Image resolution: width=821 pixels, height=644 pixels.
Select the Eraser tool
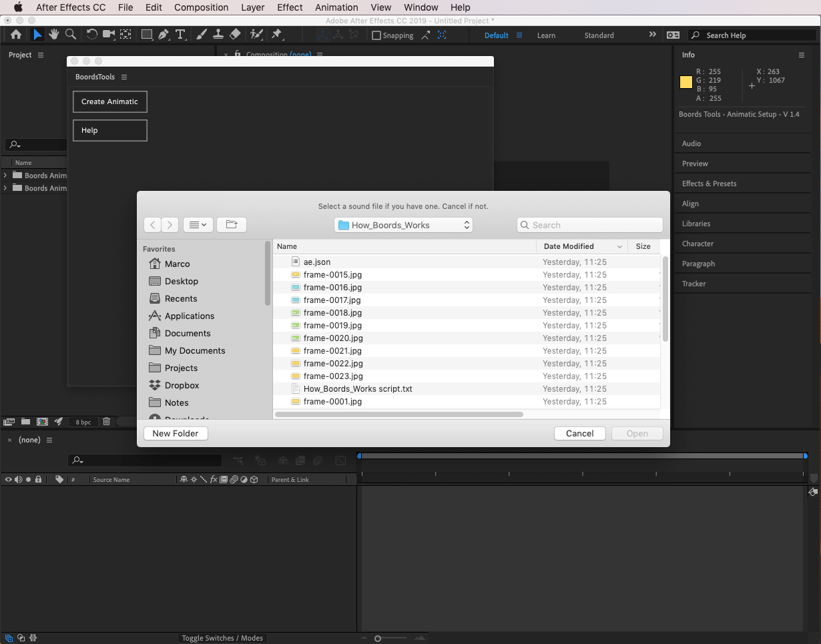coord(235,35)
